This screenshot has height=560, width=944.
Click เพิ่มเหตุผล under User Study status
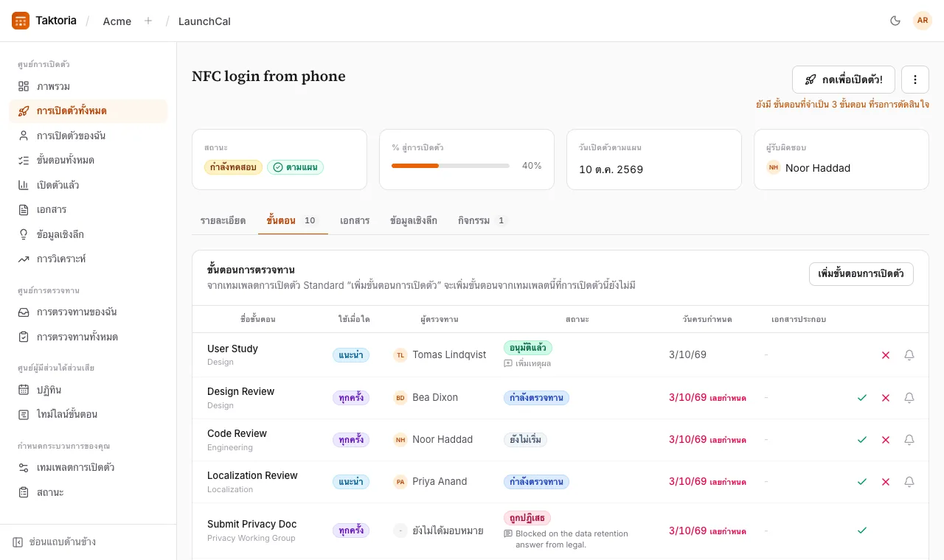tap(527, 363)
